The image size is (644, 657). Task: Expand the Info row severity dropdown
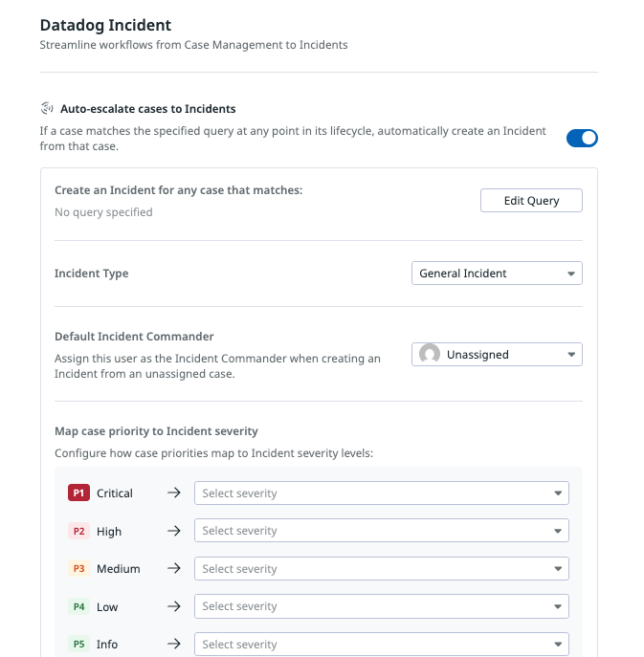[x=381, y=645]
